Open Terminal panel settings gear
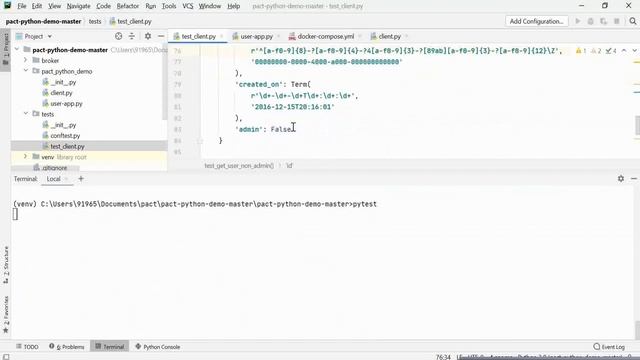Image resolution: width=640 pixels, height=360 pixels. pos(621,178)
